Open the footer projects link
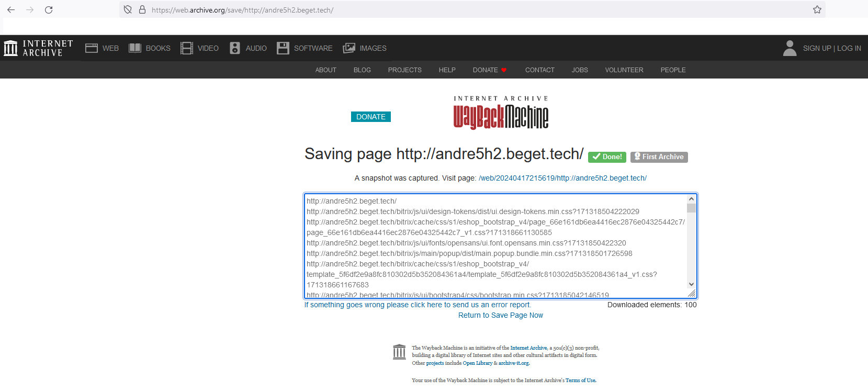This screenshot has width=868, height=391. tap(435, 363)
